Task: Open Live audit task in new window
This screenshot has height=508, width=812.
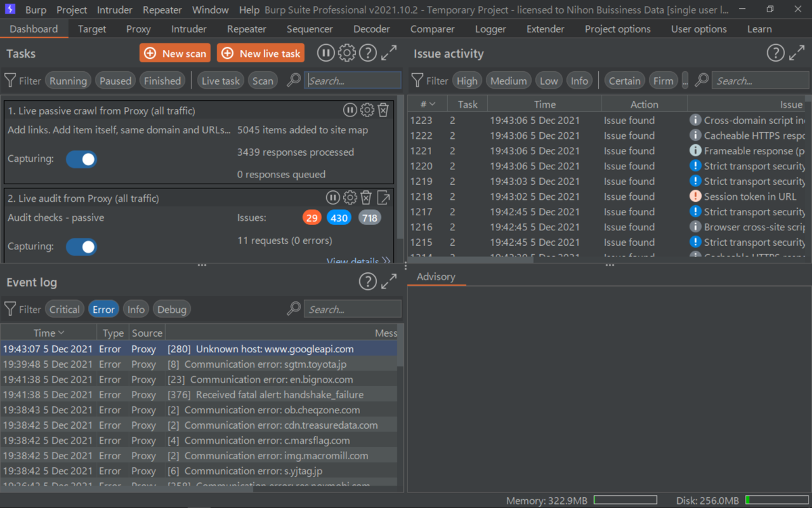Action: pyautogui.click(x=383, y=198)
